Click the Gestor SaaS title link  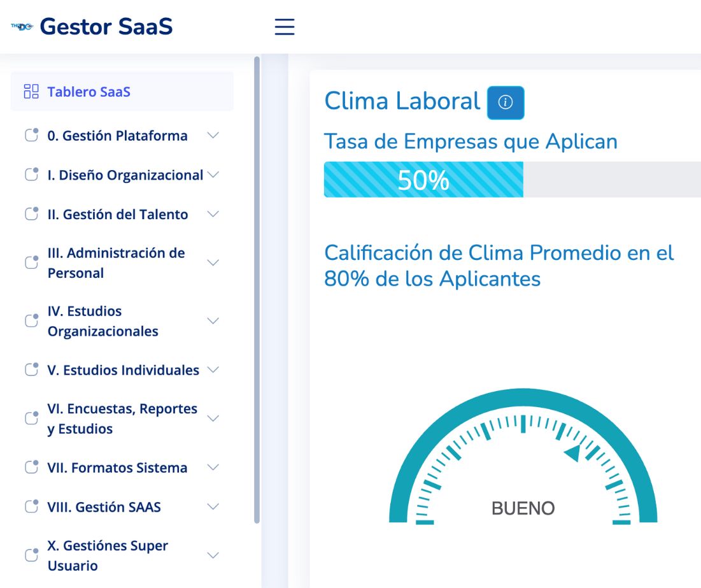click(106, 27)
